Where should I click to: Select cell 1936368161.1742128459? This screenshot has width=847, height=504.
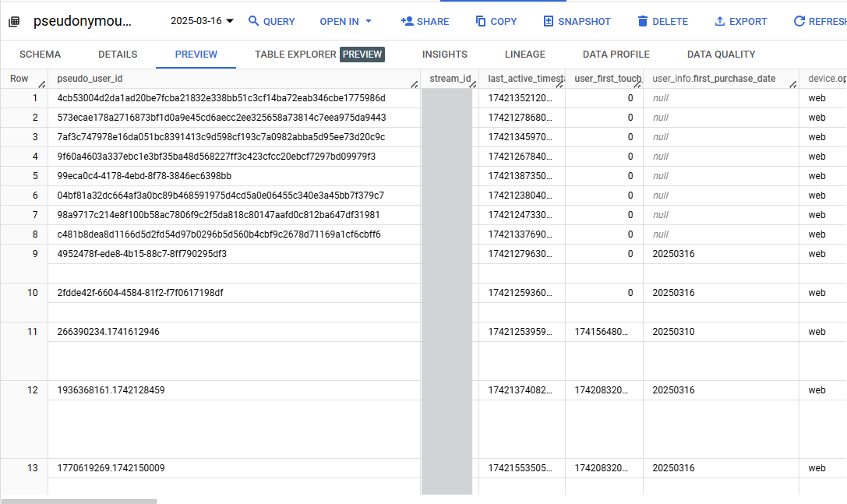(235, 390)
